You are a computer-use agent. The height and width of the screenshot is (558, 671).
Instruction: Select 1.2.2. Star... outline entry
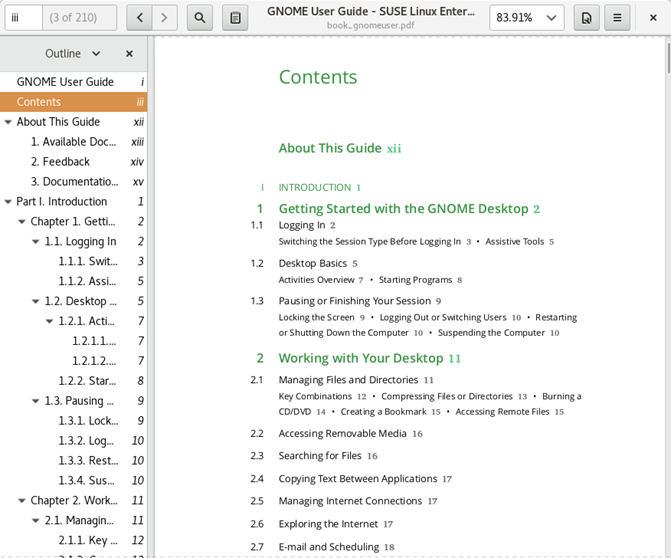coord(74,381)
